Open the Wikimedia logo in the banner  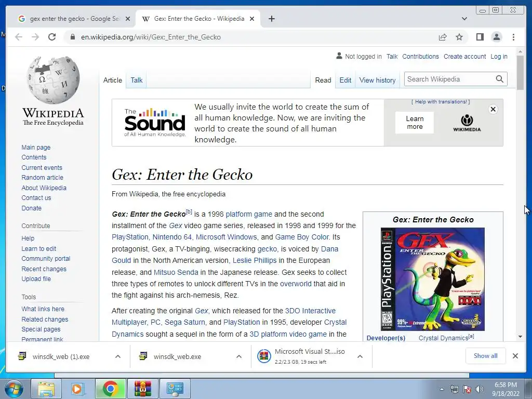[467, 123]
